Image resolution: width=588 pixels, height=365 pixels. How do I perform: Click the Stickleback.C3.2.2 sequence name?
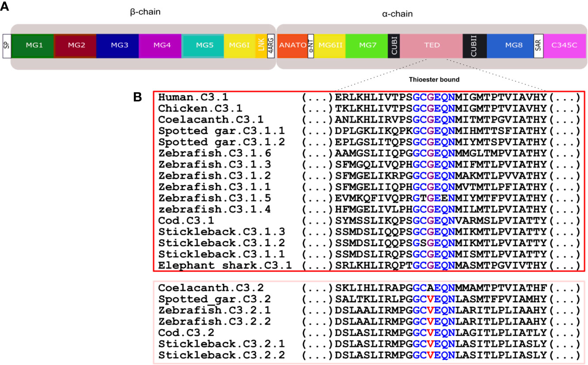221,355
